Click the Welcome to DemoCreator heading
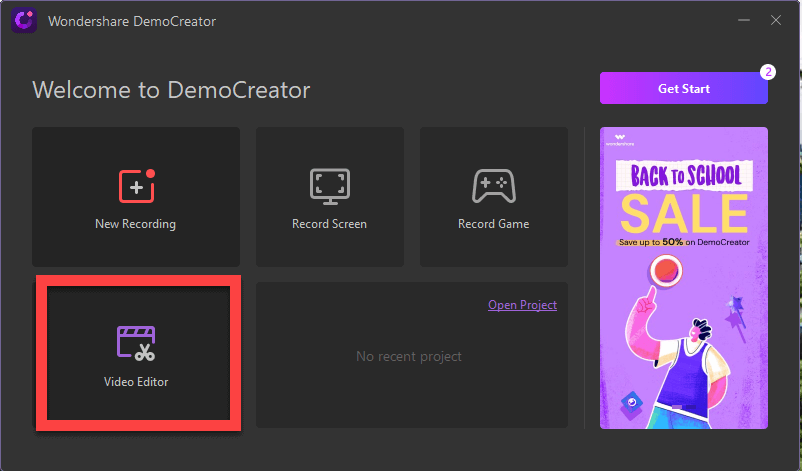The width and height of the screenshot is (802, 471). [171, 90]
